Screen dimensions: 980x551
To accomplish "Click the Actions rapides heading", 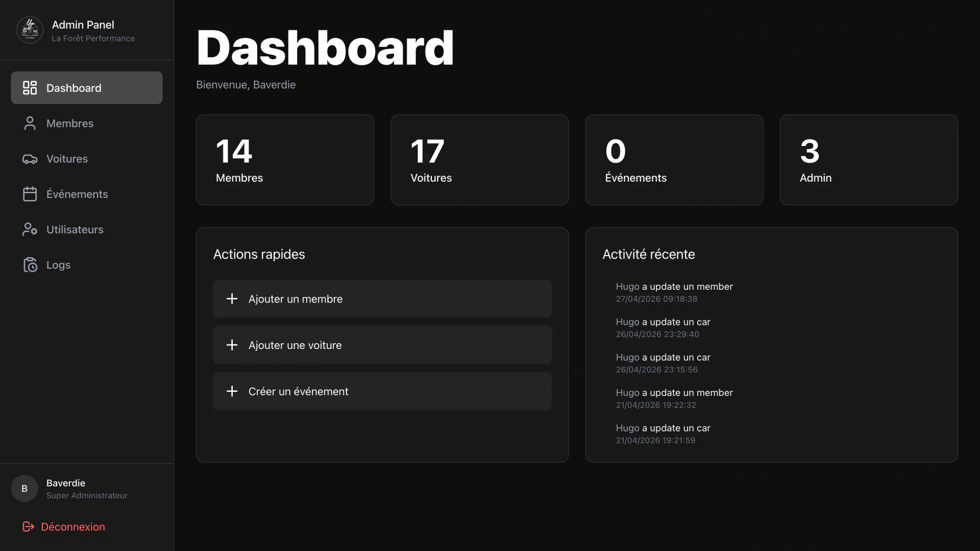I will click(259, 254).
